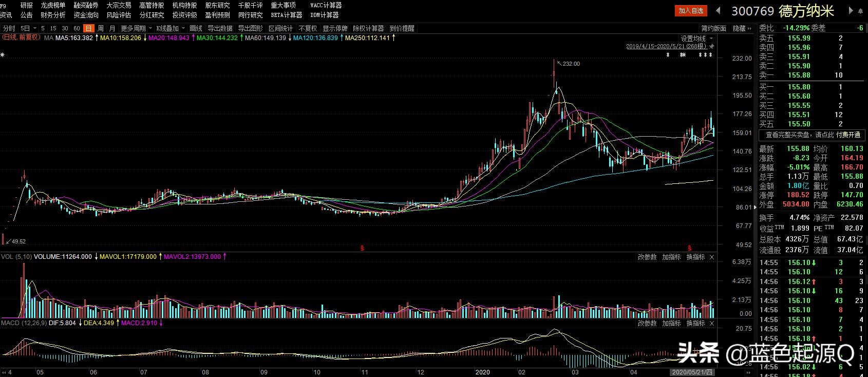Open the 大宗交易 menu
868x377 pixels.
119,5
